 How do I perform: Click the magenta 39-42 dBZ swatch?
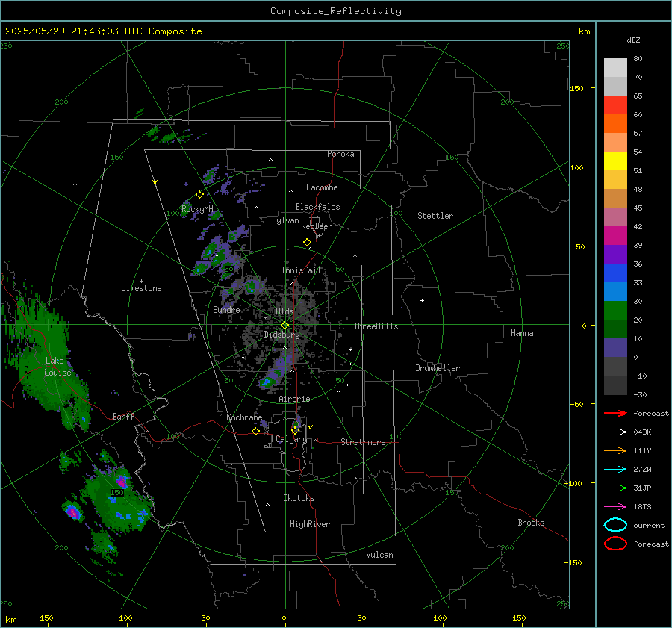coord(615,235)
